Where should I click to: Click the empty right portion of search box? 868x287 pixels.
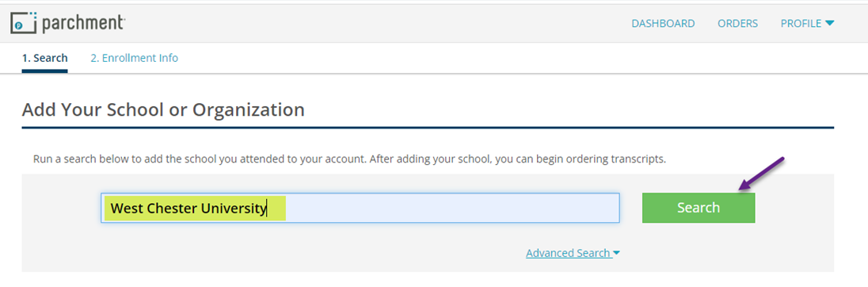451,208
